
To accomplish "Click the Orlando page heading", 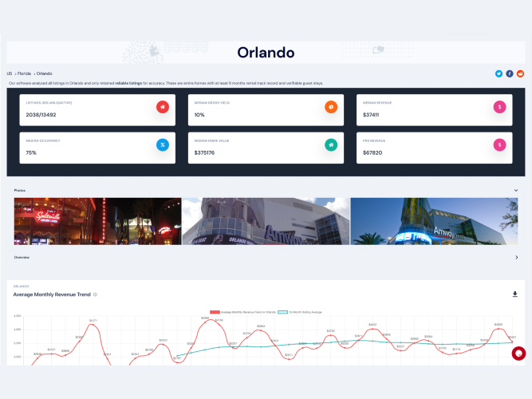I will [266, 53].
